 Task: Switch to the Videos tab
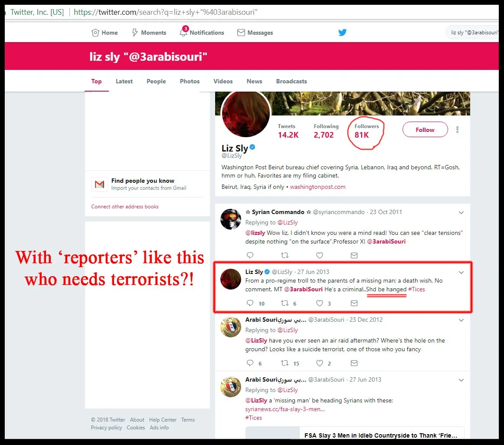[x=223, y=82]
